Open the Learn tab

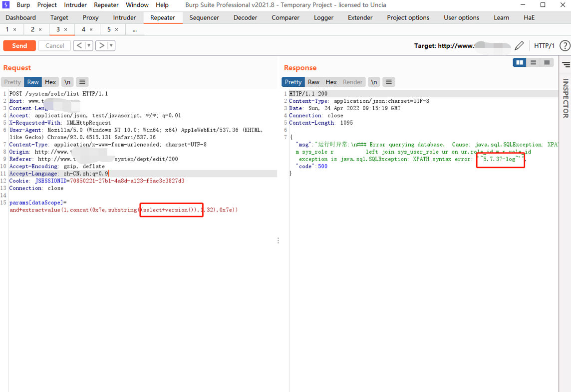pyautogui.click(x=501, y=17)
